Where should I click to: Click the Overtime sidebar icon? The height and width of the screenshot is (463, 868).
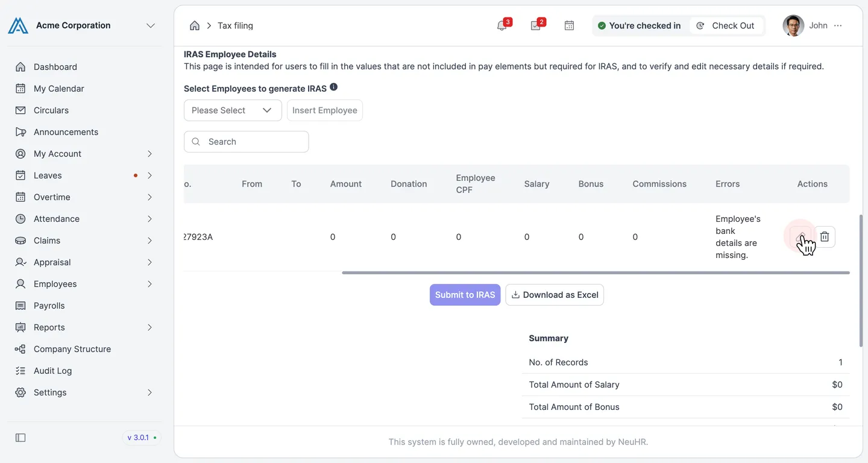20,197
